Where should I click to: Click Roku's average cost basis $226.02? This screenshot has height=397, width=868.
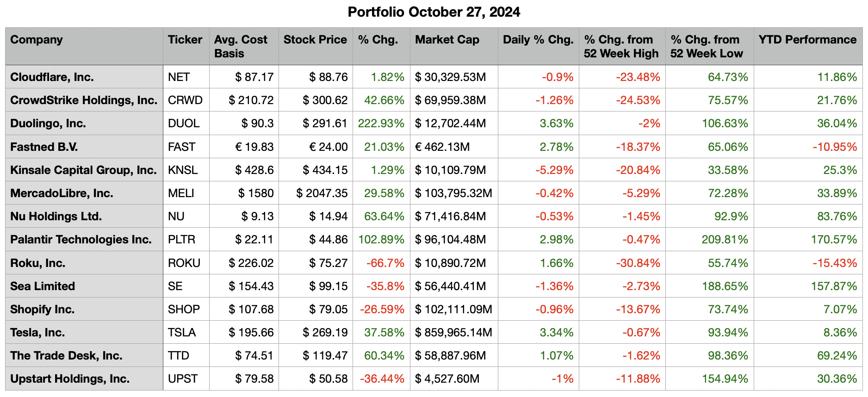pyautogui.click(x=251, y=263)
